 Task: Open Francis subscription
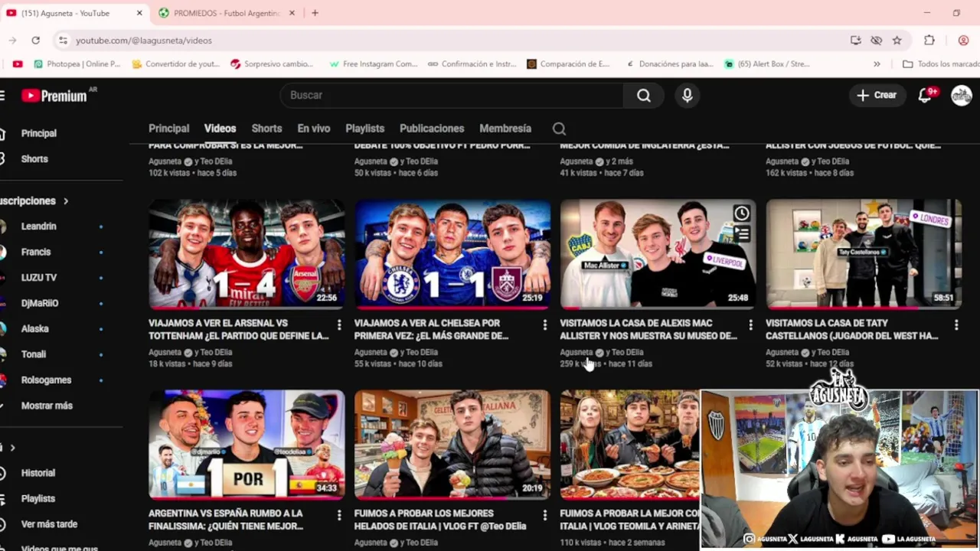point(36,252)
